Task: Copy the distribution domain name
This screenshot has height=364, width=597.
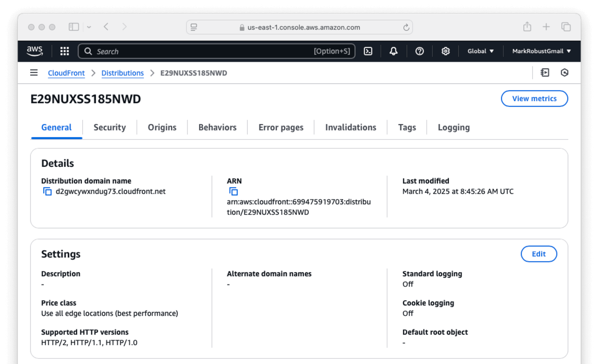Action: pos(47,192)
